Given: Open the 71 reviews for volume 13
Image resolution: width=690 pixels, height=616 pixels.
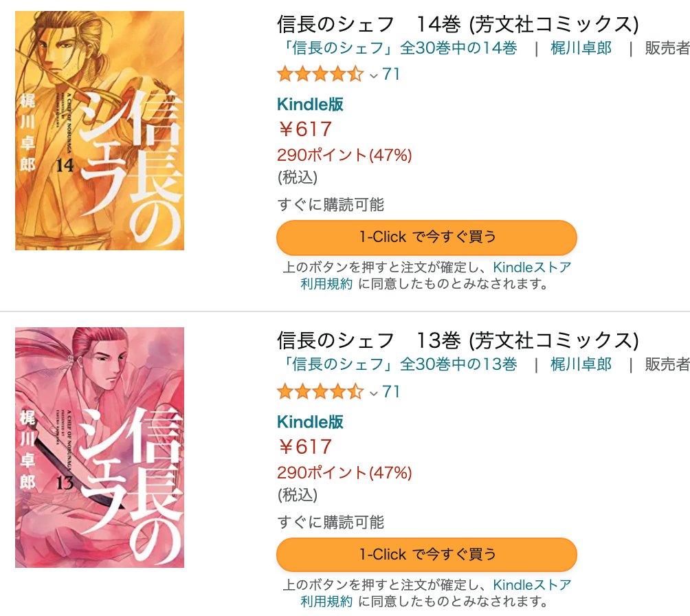Looking at the screenshot, I should click(391, 391).
